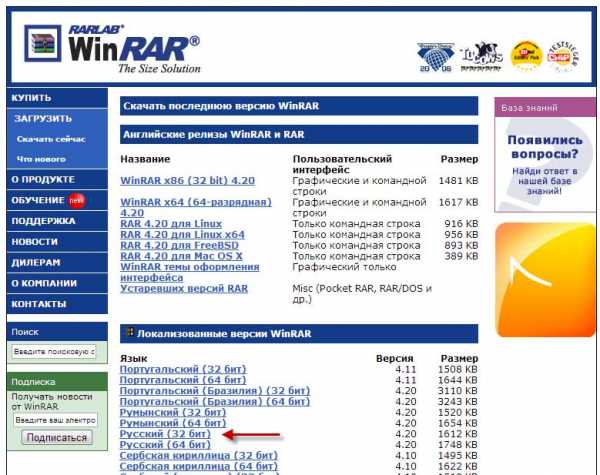The image size is (600, 475).
Task: Open the Поддержка menu item
Action: [57, 221]
